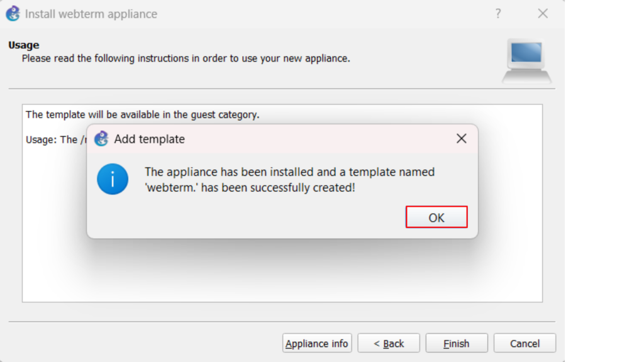Click the blue information icon
The height and width of the screenshot is (362, 644).
tap(113, 179)
